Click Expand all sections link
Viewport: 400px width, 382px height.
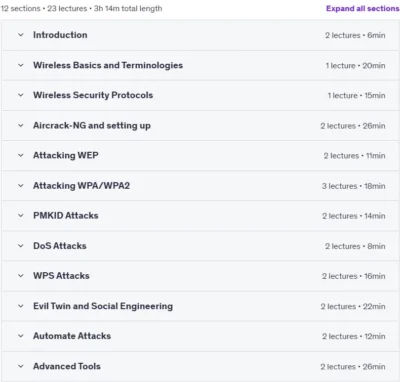(x=363, y=8)
